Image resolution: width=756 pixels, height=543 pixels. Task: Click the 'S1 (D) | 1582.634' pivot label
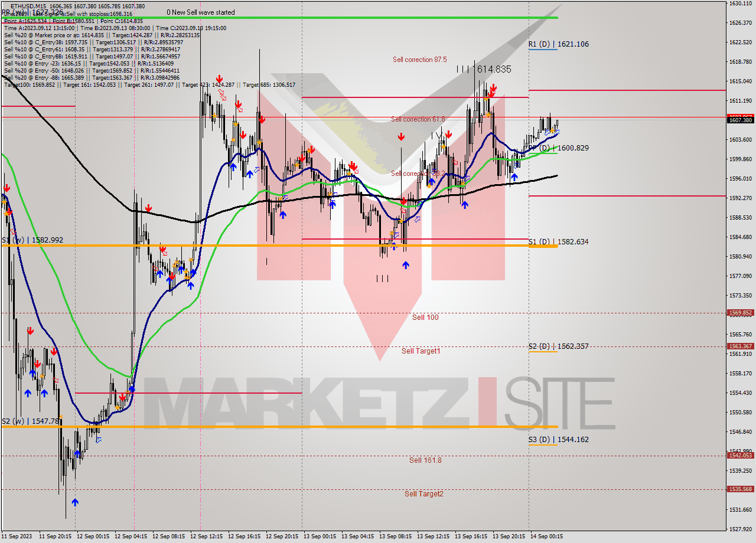tap(558, 242)
